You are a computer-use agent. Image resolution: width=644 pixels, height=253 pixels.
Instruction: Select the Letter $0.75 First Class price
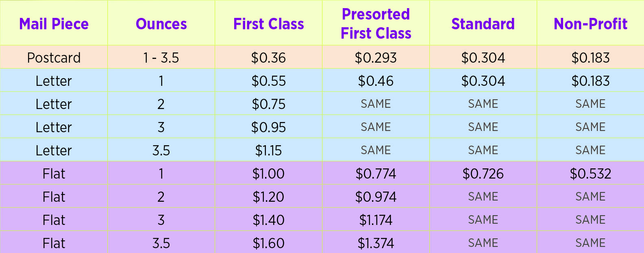pos(269,104)
